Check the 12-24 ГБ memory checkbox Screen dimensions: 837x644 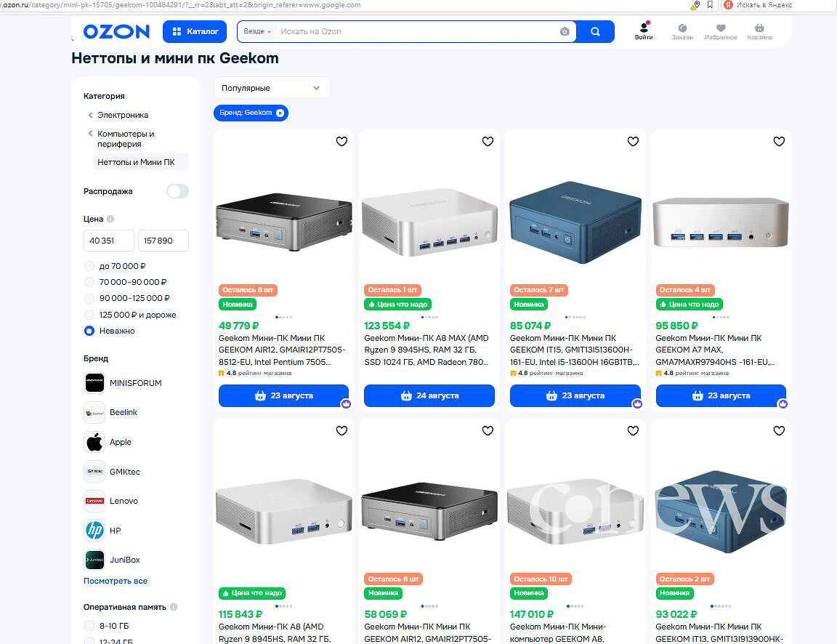point(89,641)
